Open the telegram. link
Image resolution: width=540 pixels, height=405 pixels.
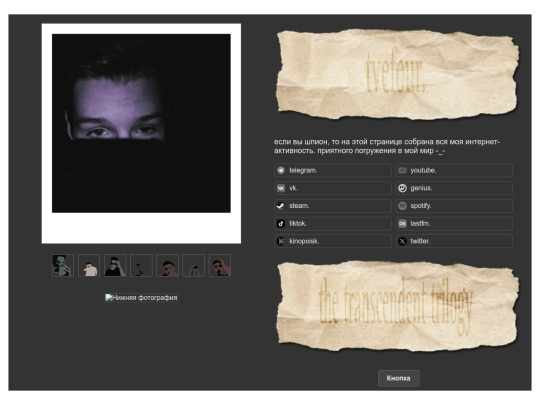[x=333, y=170]
